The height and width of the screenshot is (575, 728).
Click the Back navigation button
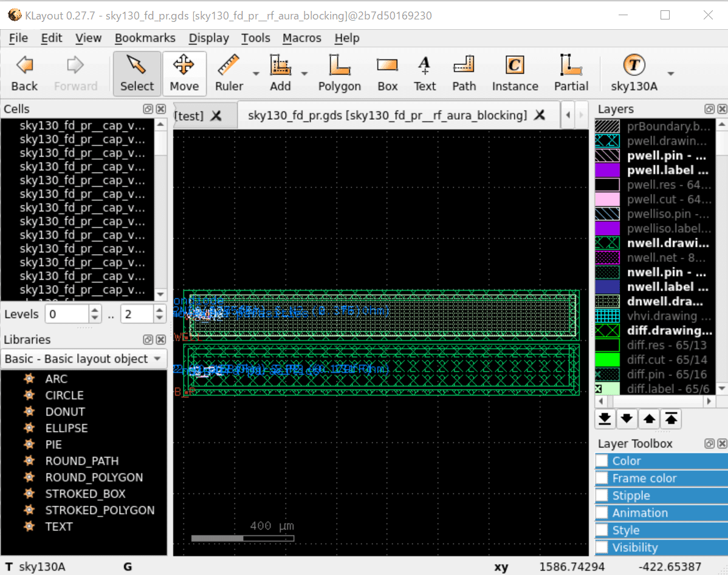24,74
